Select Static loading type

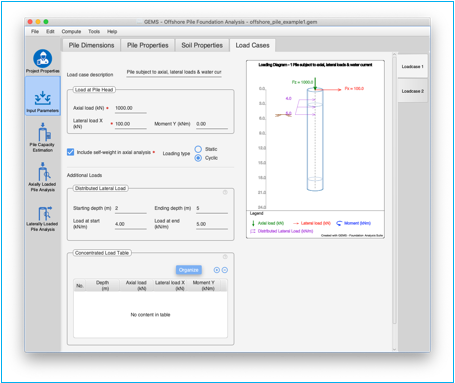click(198, 149)
